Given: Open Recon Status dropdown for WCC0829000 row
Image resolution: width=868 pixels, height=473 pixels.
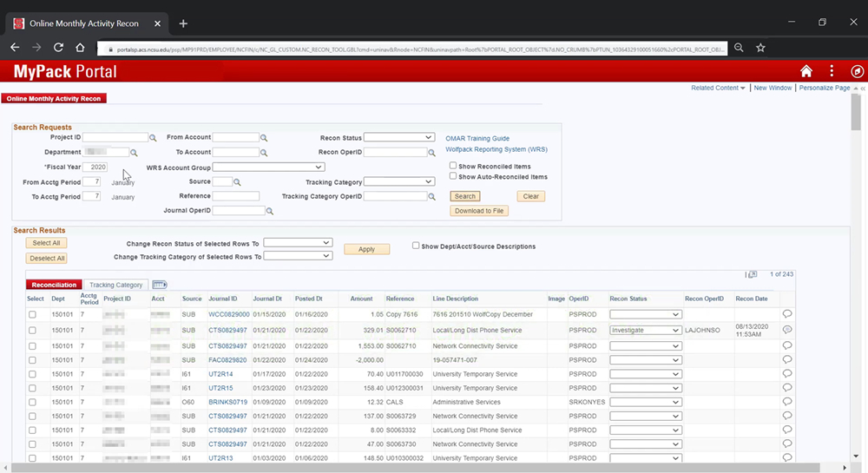Looking at the screenshot, I should coord(645,314).
